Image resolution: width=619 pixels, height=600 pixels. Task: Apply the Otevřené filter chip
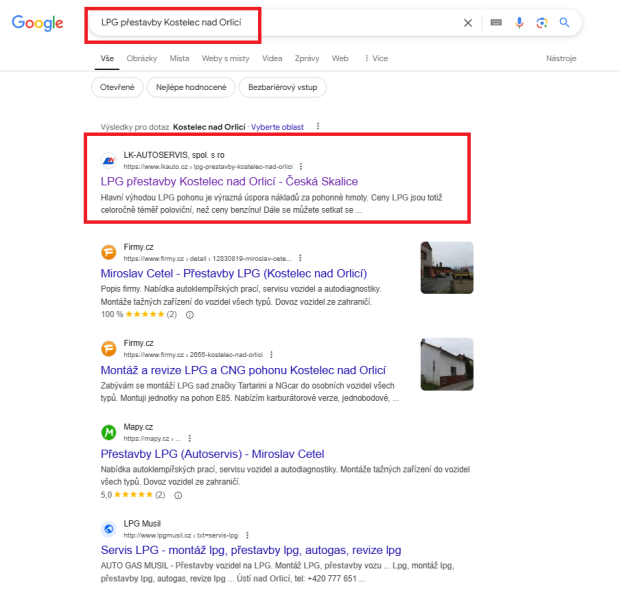click(117, 87)
